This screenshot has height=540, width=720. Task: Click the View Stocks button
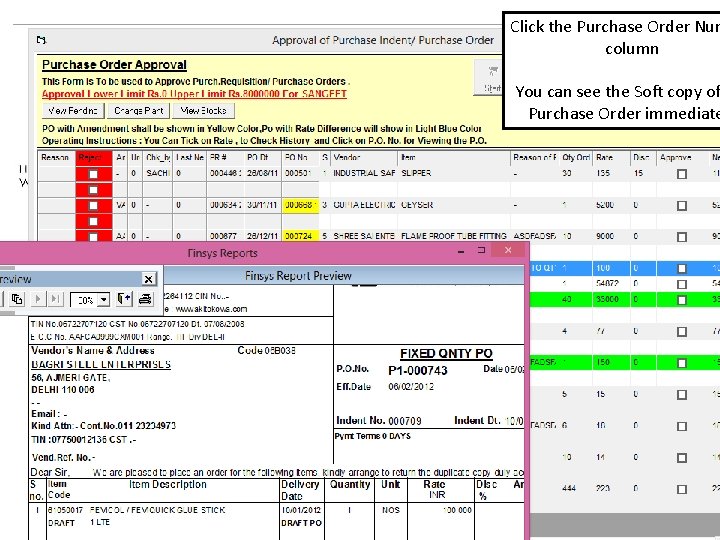click(x=203, y=111)
